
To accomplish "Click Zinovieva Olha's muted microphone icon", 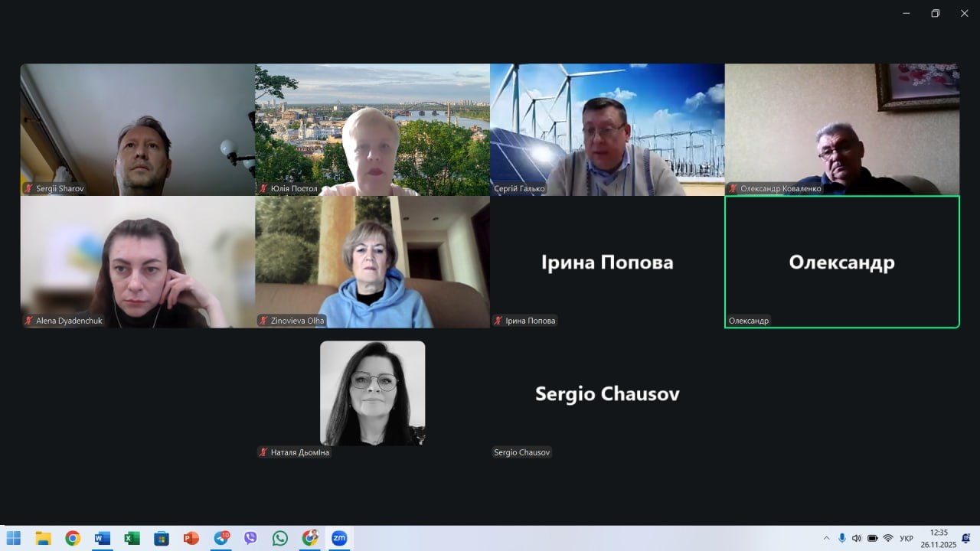I will coord(263,321).
